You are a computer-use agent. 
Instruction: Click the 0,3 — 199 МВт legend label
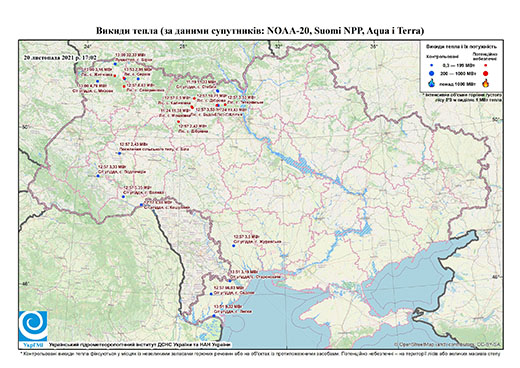coord(457,65)
